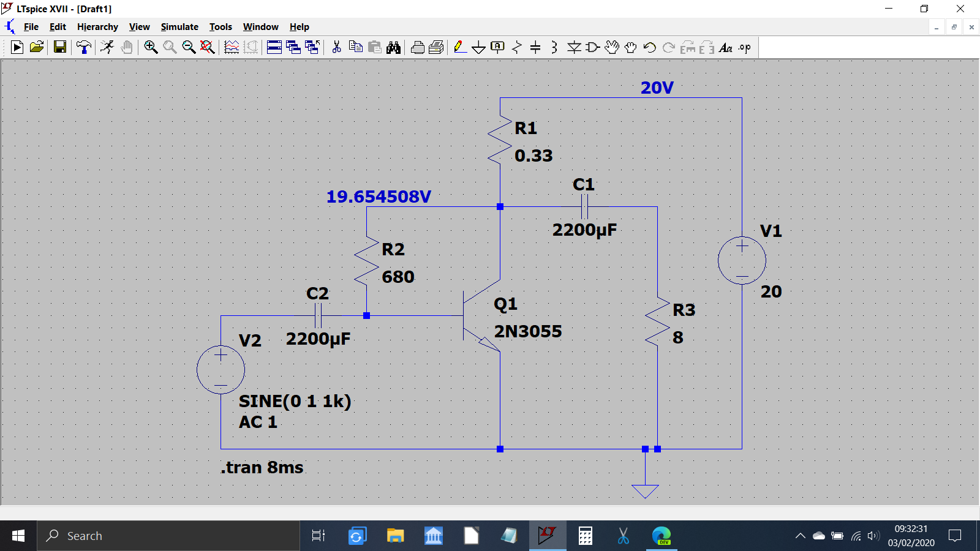The image size is (980, 551).
Task: Open the Help menu
Action: [x=300, y=27]
